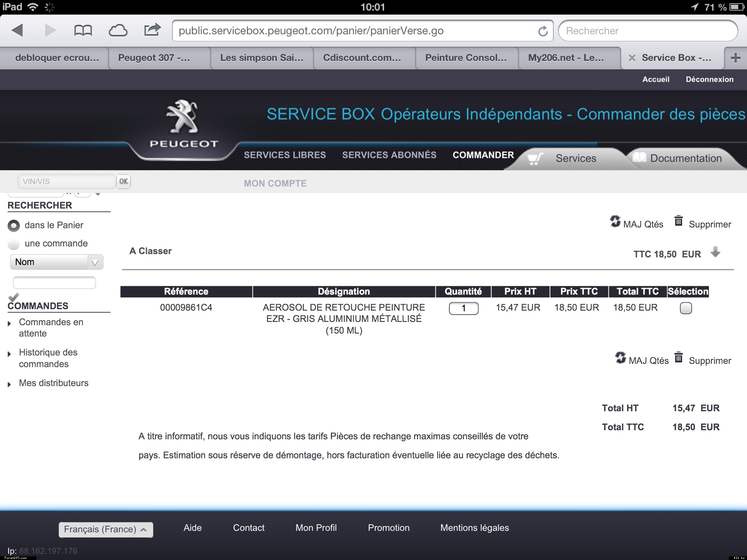Screen dimensions: 747x560
Task: Tap the share arrow icon
Action: point(152,30)
